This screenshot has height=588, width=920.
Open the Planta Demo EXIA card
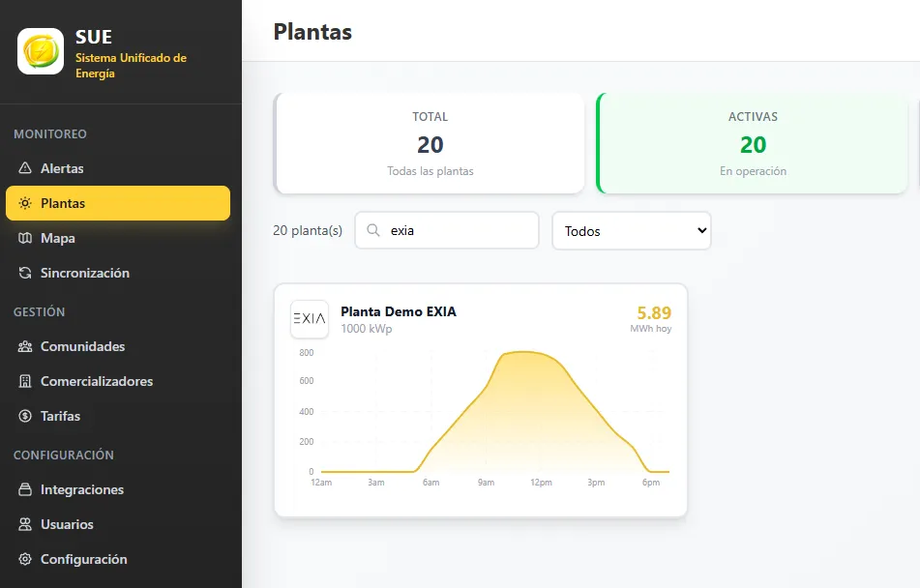(481, 398)
